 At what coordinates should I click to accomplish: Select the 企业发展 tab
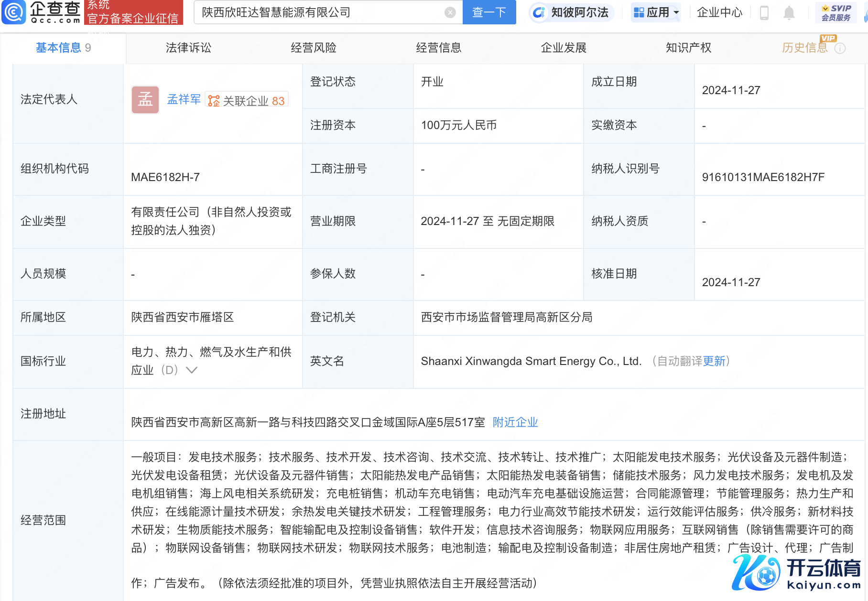tap(564, 48)
